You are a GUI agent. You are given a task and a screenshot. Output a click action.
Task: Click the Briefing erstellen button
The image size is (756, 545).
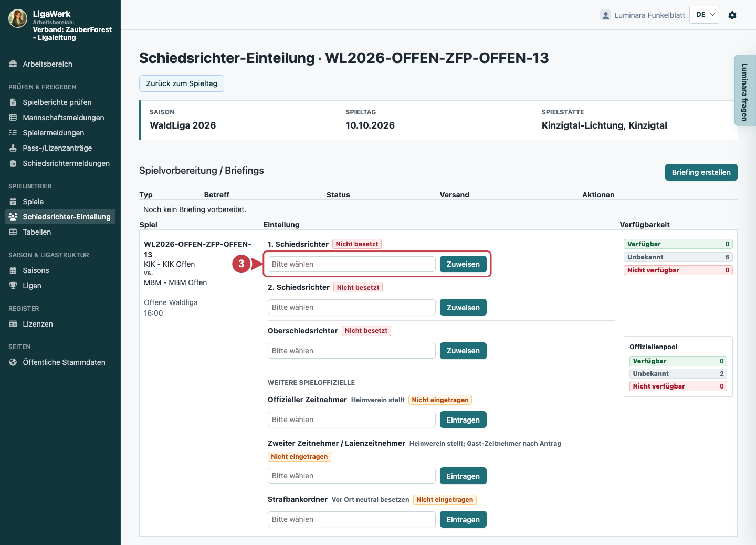tap(701, 172)
